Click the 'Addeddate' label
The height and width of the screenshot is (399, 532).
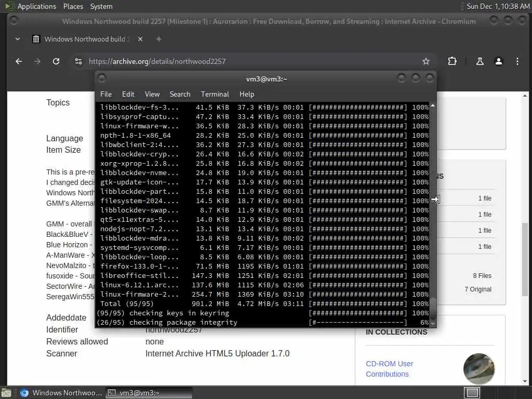point(66,318)
